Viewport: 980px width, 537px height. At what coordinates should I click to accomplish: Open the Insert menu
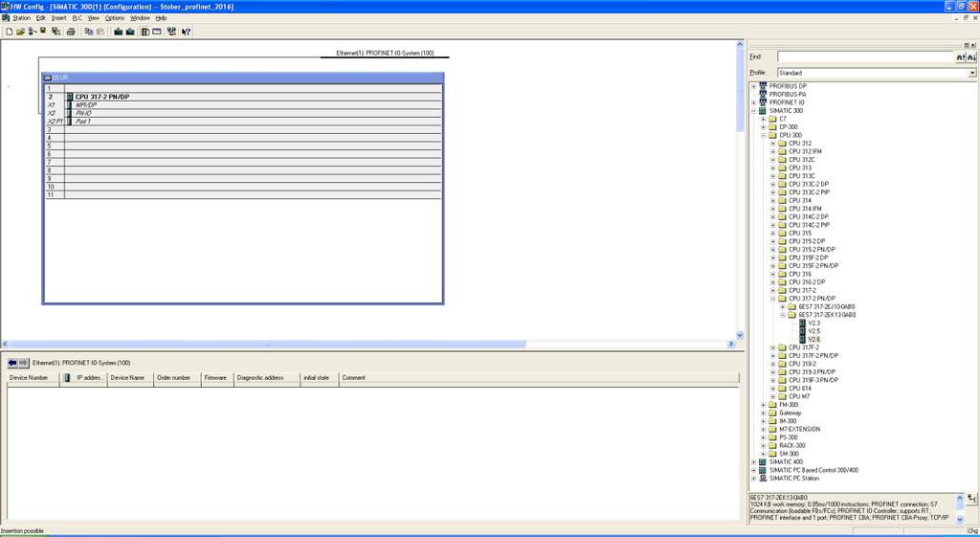point(58,18)
